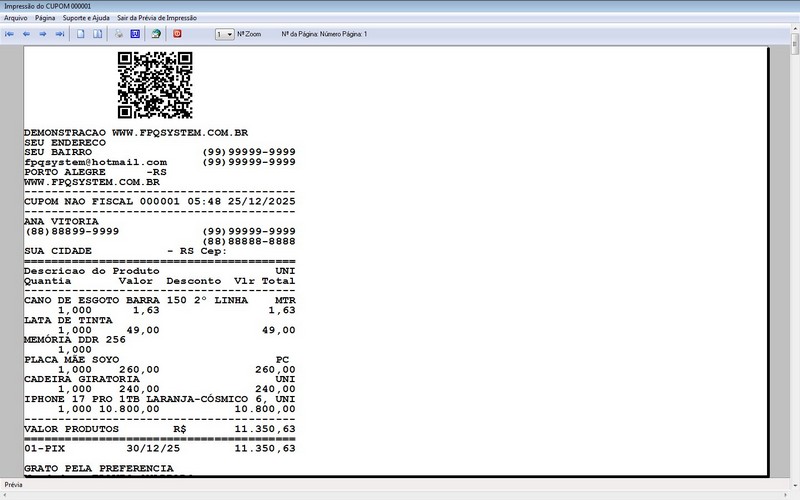Advance with the next page arrow
This screenshot has width=800, height=500.
[x=43, y=34]
